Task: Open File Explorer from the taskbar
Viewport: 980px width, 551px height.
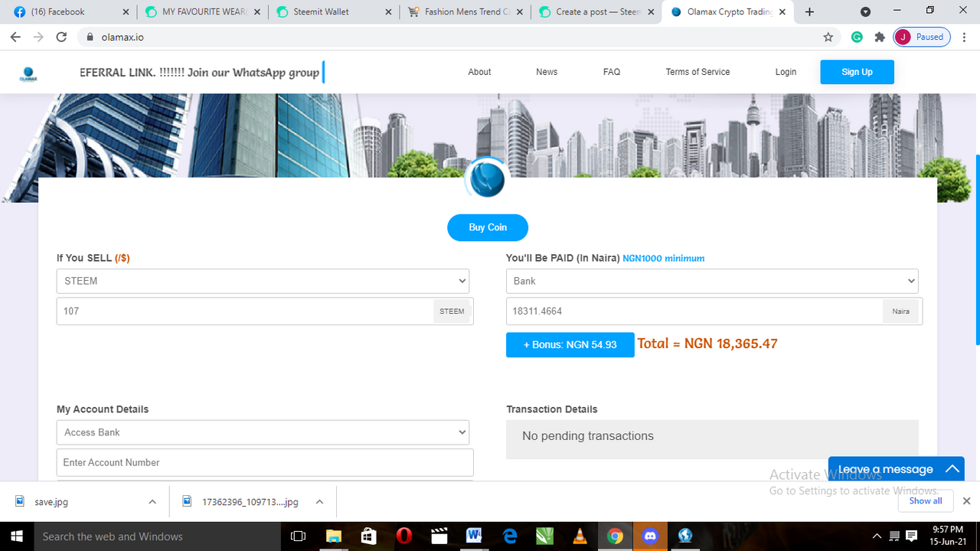Action: tap(333, 536)
